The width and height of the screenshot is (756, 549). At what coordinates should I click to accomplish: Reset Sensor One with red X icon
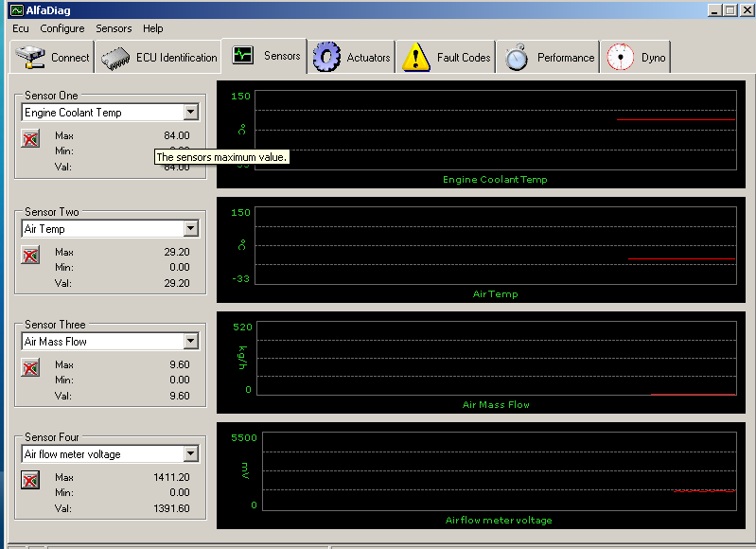coord(30,139)
